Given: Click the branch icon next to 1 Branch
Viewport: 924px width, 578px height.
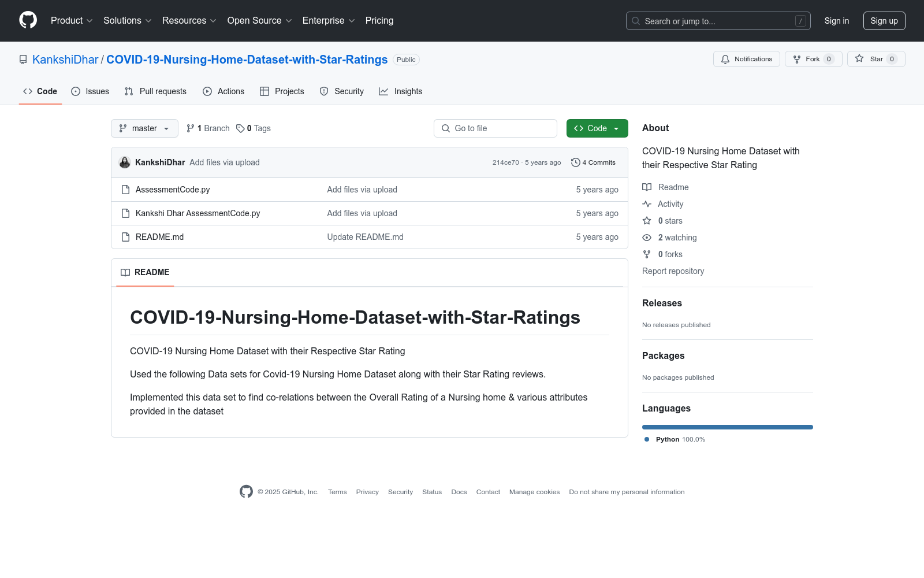Looking at the screenshot, I should pyautogui.click(x=191, y=128).
